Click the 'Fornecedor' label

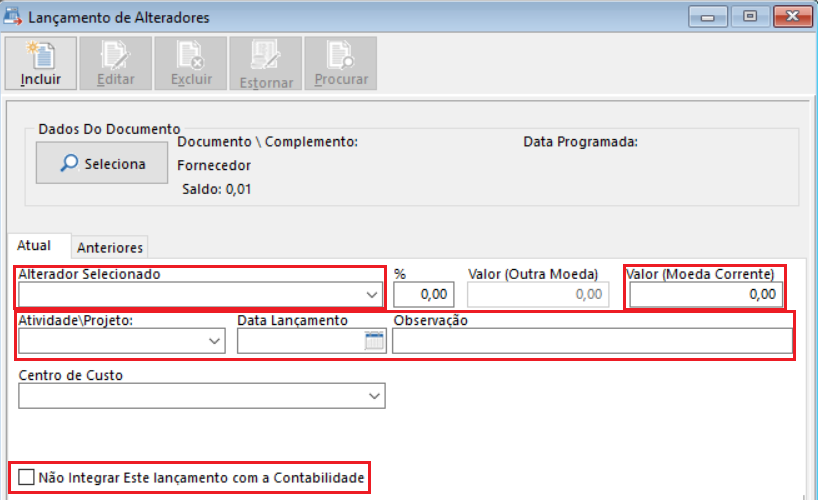point(214,165)
